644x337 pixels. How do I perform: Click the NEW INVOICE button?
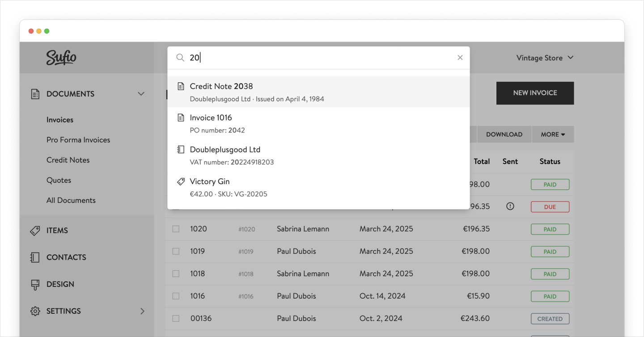[535, 93]
